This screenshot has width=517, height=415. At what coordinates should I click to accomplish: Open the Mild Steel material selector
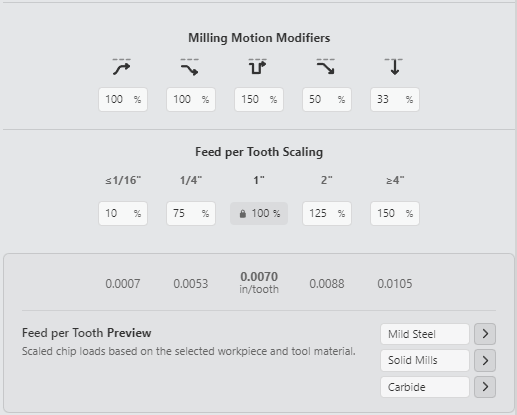(425, 334)
